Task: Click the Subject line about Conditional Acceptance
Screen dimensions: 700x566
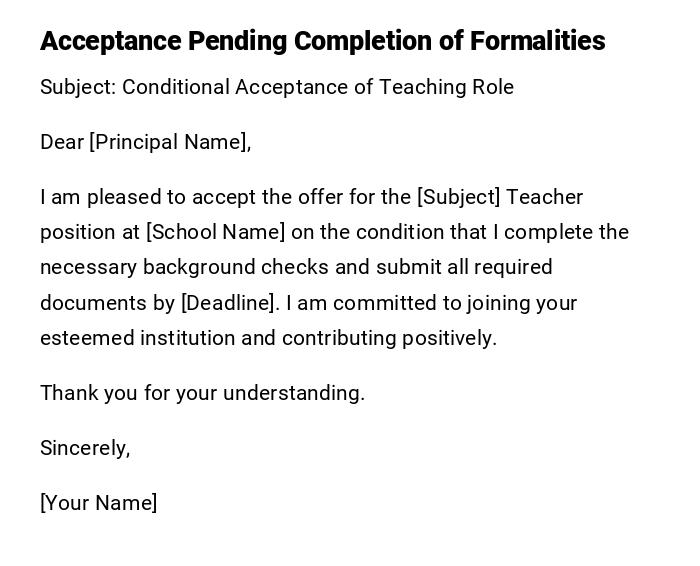Action: (x=276, y=87)
